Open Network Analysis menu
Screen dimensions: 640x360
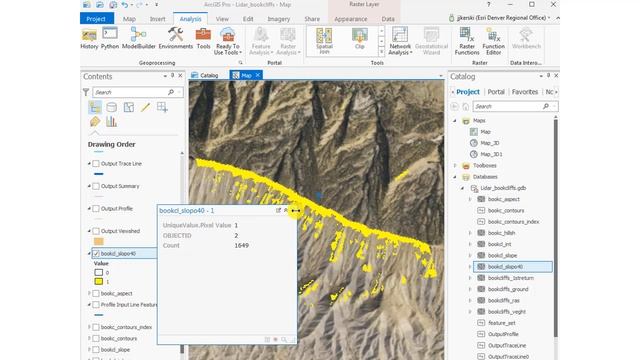pos(400,41)
